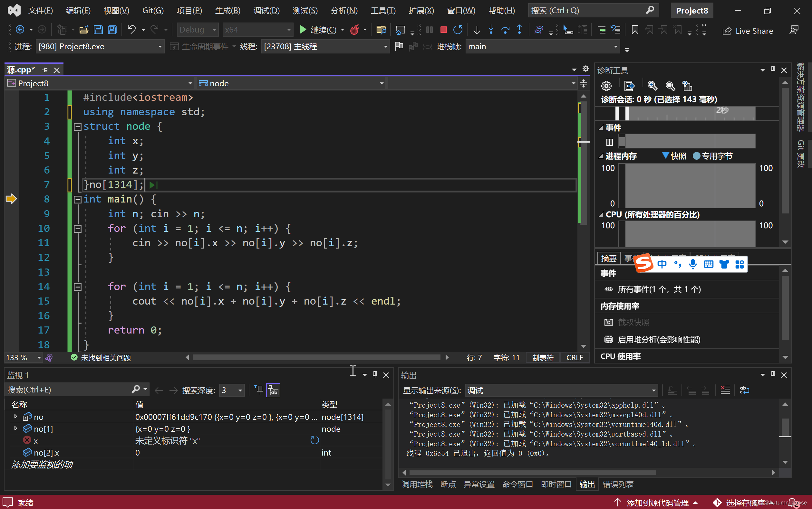
Task: Toggle pin on 源.cpp tab
Action: click(45, 70)
